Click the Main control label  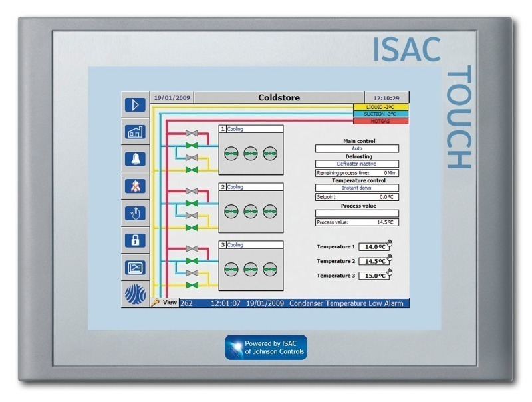[359, 141]
